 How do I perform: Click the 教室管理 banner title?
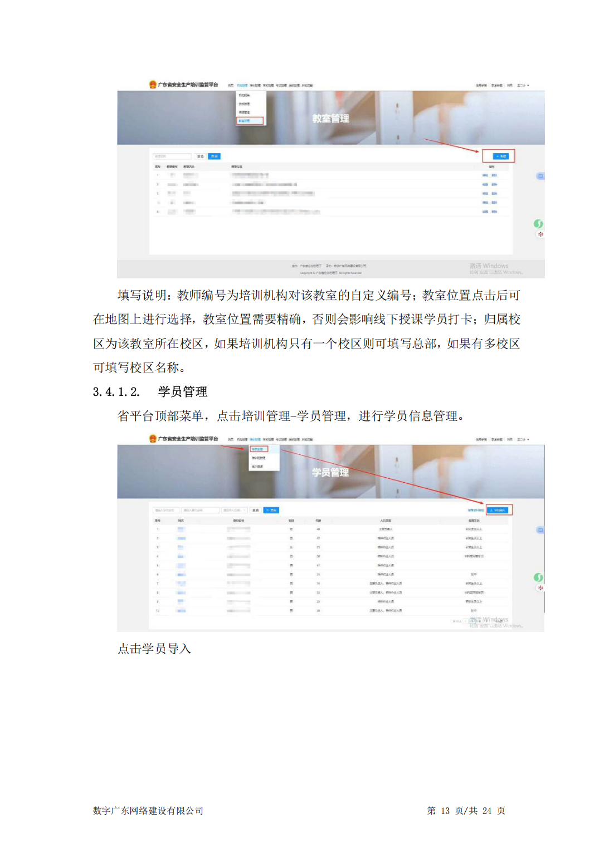point(331,119)
